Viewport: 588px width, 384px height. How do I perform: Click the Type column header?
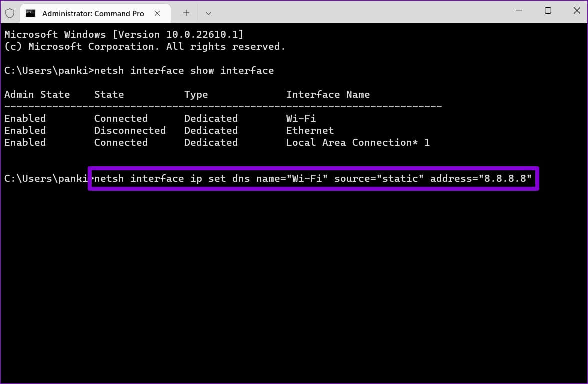pos(196,94)
